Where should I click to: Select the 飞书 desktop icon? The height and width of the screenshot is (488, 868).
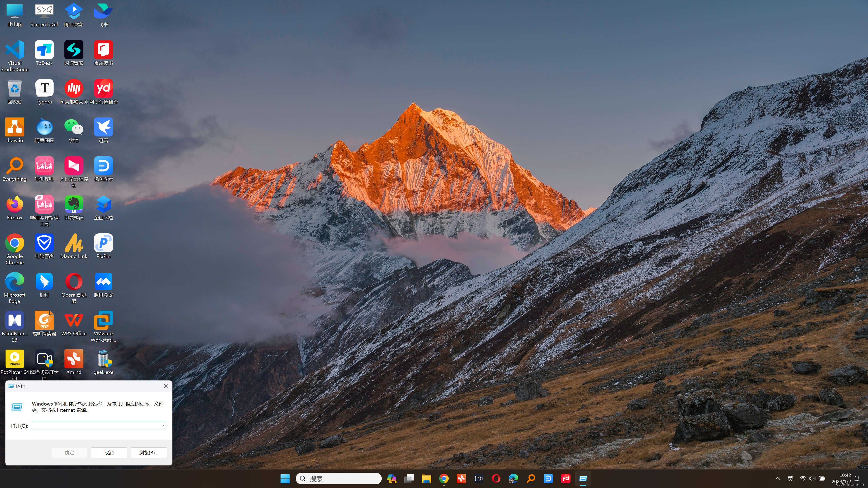pyautogui.click(x=104, y=15)
